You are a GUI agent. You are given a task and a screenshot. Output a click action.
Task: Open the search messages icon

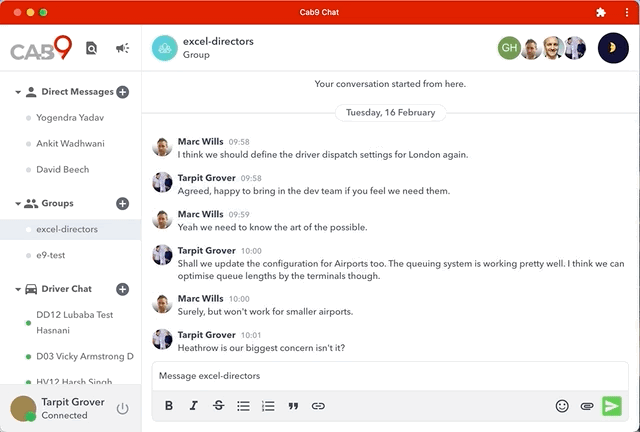(91, 48)
